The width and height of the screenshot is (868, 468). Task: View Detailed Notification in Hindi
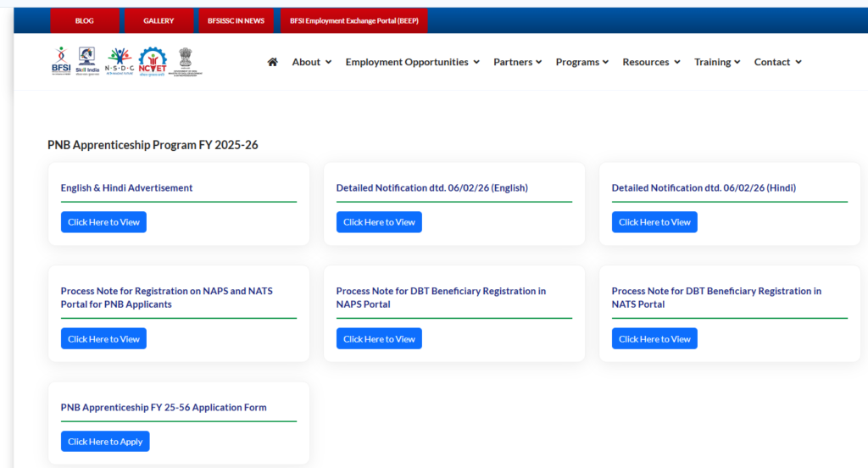pyautogui.click(x=654, y=222)
